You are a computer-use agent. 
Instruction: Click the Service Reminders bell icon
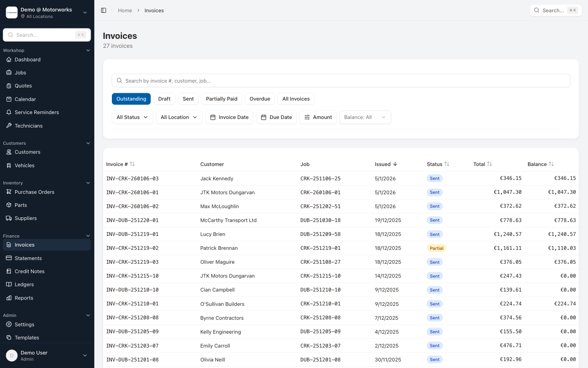click(x=9, y=112)
